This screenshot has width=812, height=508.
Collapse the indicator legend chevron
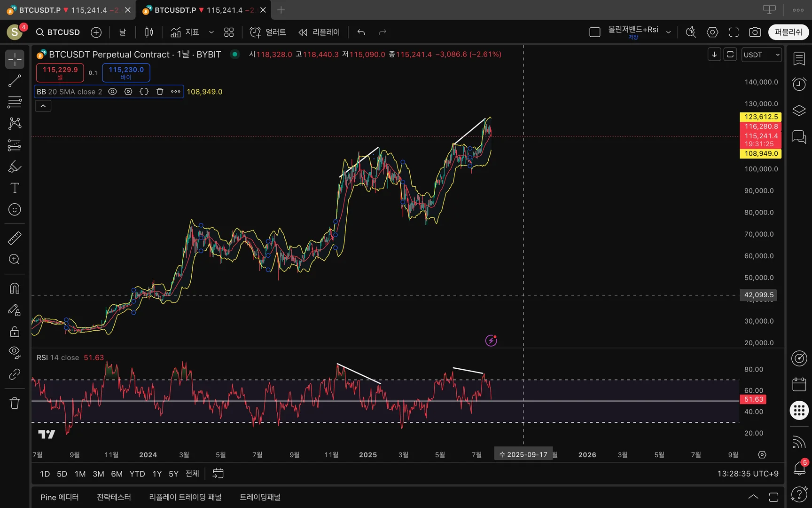tap(43, 106)
